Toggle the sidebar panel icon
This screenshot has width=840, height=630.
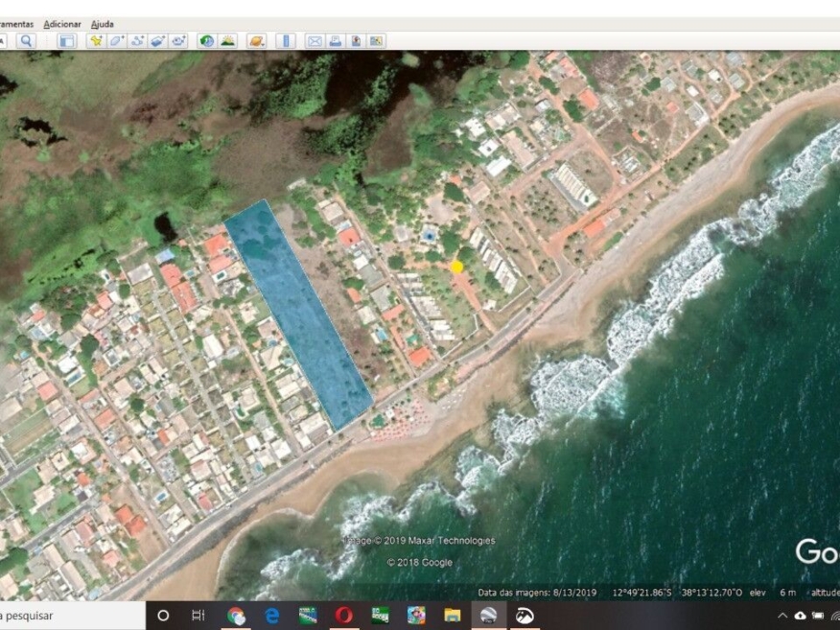click(66, 40)
